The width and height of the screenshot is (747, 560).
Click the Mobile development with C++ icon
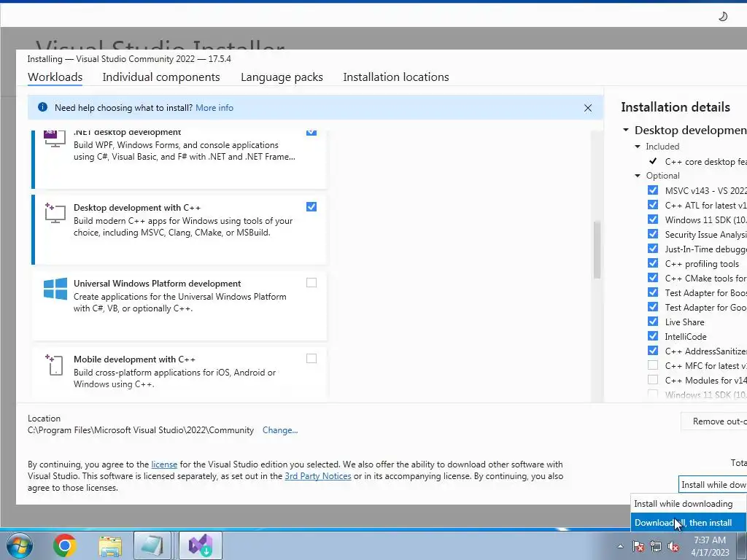coord(54,365)
